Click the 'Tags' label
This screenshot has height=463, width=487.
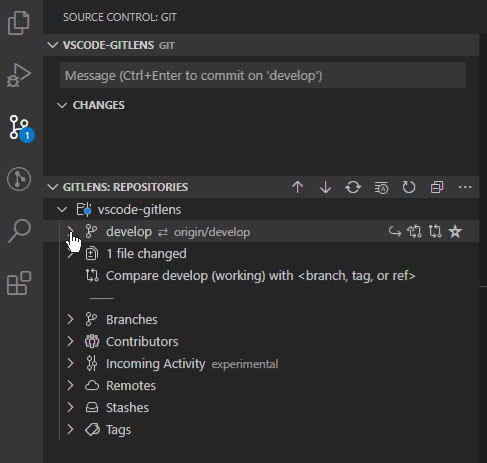[x=118, y=430]
